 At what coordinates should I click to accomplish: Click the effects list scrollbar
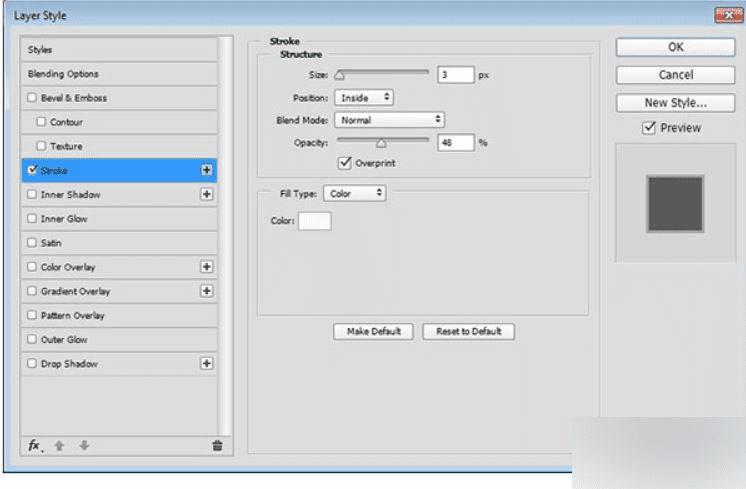click(226, 235)
